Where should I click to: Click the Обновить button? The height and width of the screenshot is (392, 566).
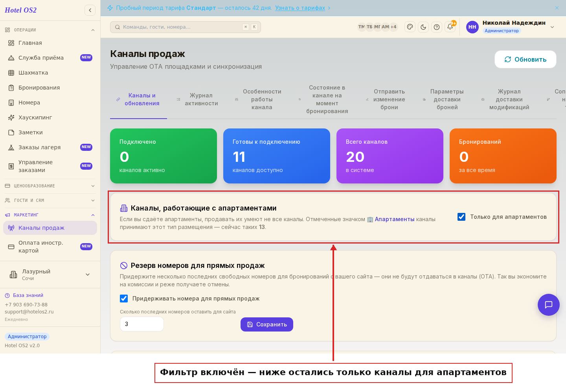[x=526, y=59]
